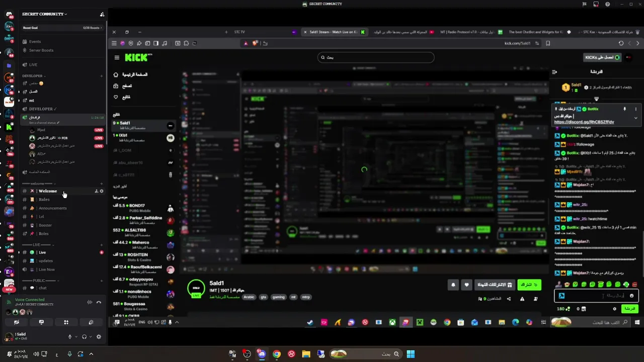Select the green K server icon
Screen dimensions: 644x362
(9, 127)
